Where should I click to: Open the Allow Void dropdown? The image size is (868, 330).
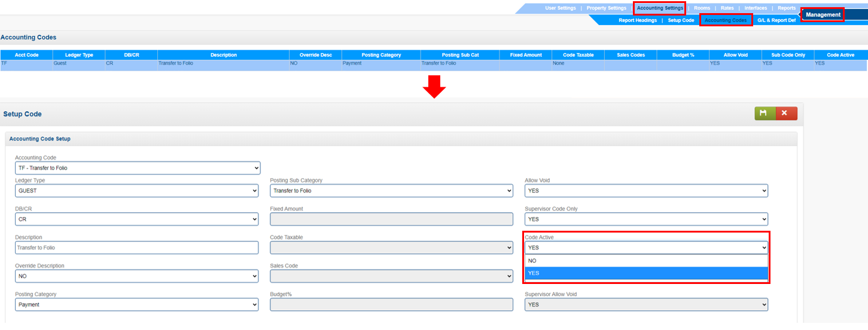coord(646,191)
